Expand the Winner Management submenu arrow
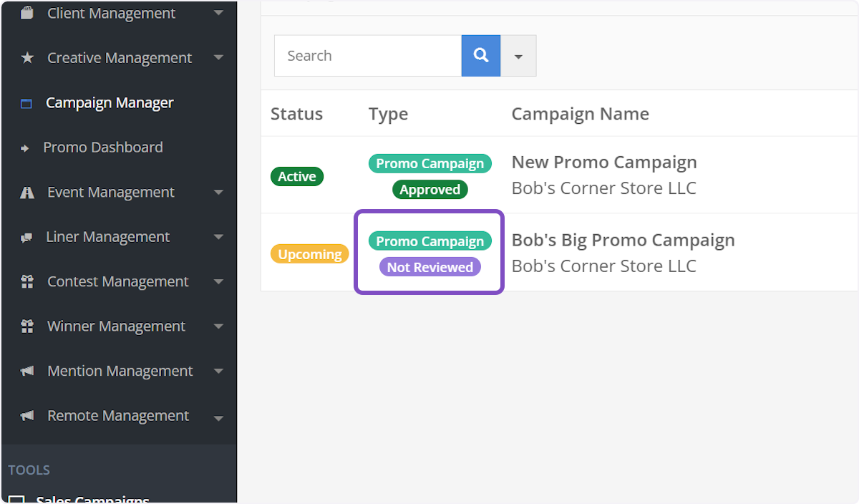This screenshot has height=504, width=859. 218,326
